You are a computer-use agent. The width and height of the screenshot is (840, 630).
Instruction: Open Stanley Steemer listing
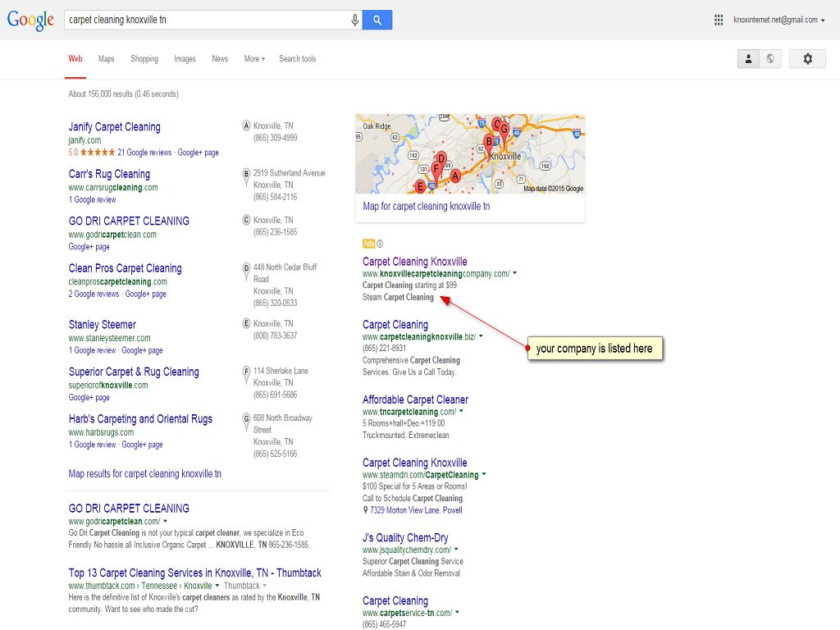pos(102,325)
